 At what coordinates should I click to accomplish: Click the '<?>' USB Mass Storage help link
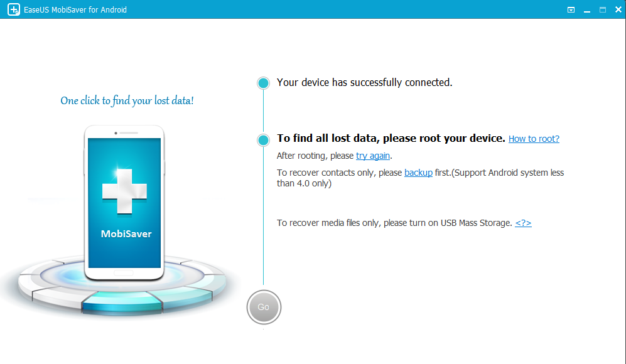523,223
